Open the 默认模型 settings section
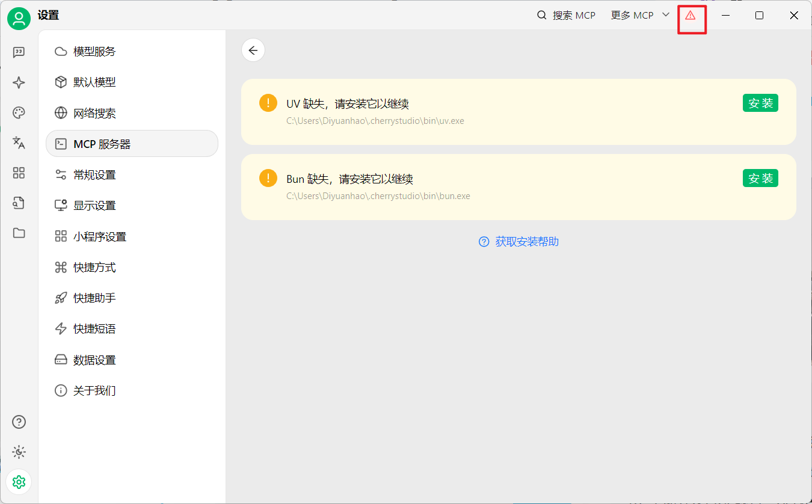812x504 pixels. point(132,82)
